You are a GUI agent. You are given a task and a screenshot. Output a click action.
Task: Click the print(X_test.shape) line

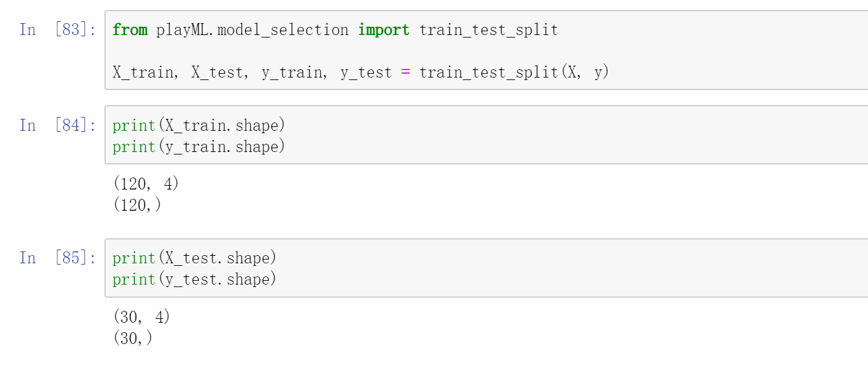click(x=194, y=258)
